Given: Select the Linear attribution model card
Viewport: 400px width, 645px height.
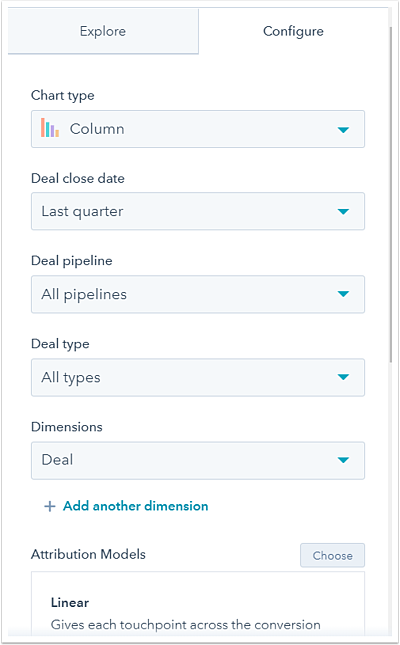Looking at the screenshot, I should click(x=198, y=605).
